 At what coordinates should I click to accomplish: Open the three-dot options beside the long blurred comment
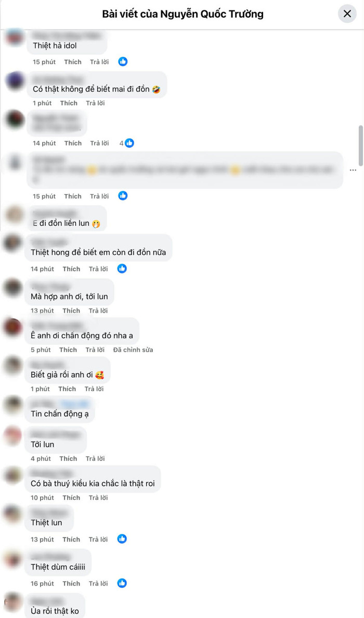(353, 170)
